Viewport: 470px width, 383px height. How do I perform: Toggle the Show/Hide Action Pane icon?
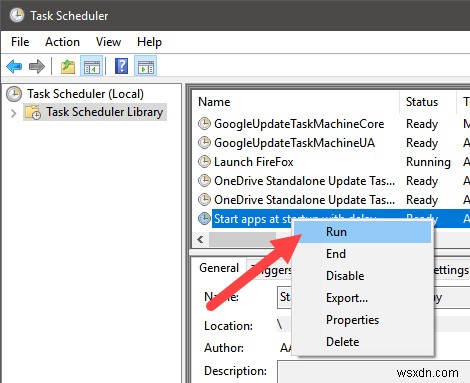(146, 66)
